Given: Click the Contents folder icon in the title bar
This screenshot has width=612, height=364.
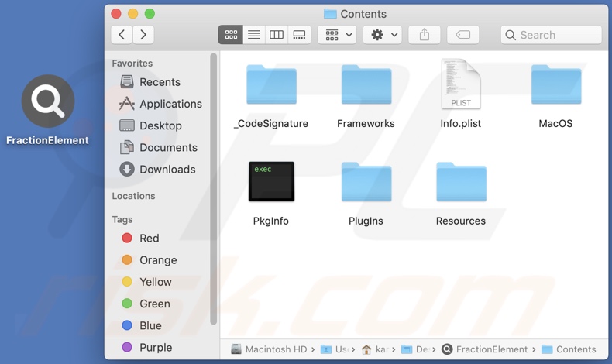Looking at the screenshot, I should 330,14.
